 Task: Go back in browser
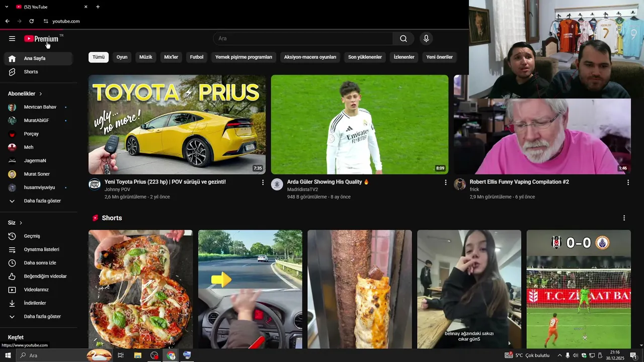(7, 21)
